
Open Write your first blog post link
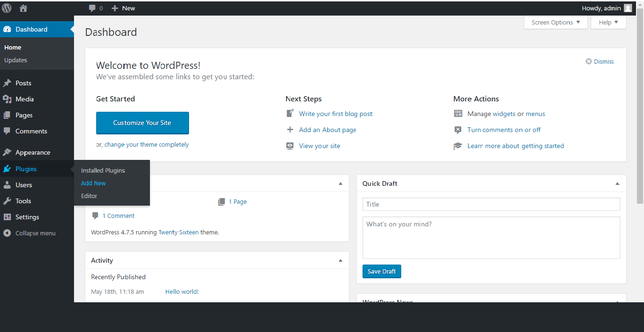(336, 114)
